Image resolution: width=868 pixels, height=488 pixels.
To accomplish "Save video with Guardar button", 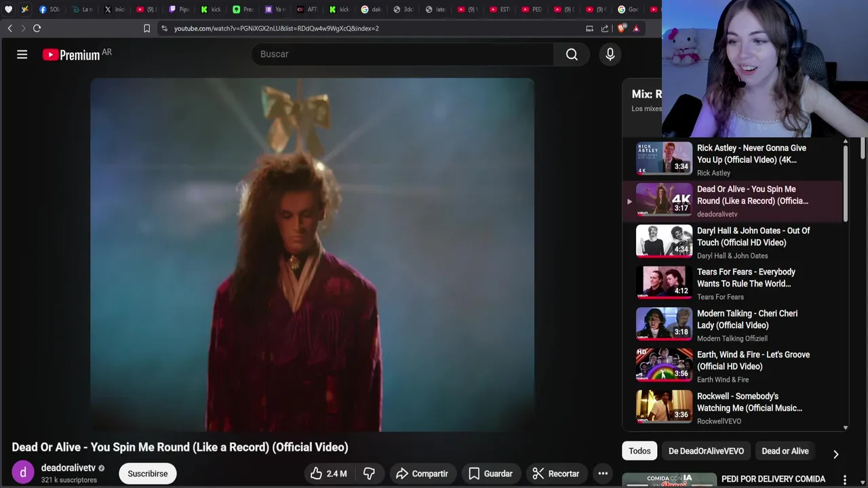I will point(490,474).
